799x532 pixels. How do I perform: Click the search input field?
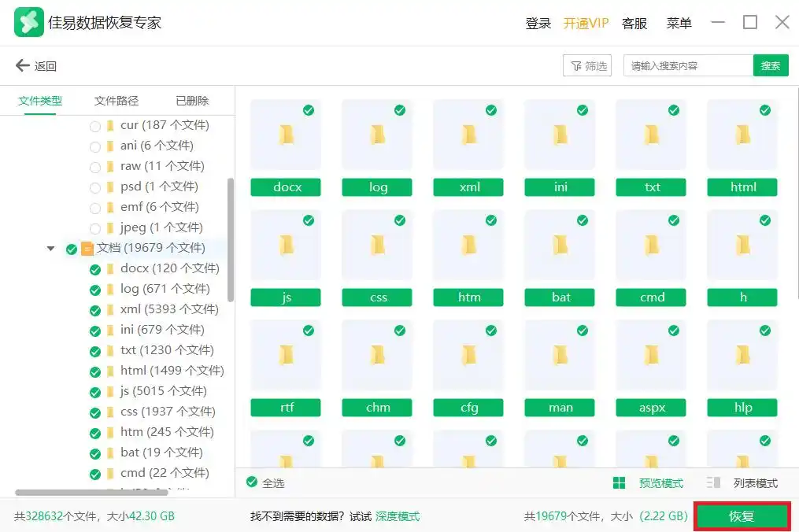tap(687, 66)
